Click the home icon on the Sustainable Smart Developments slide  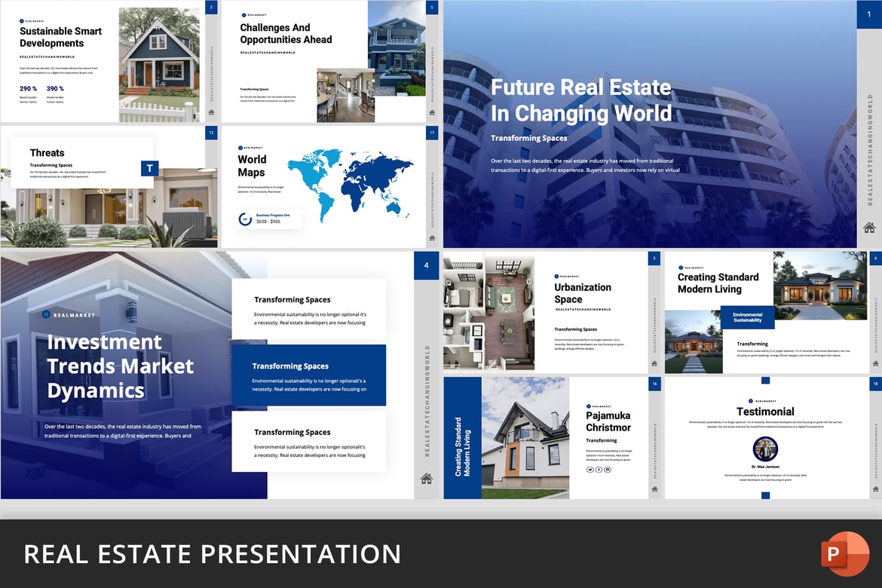click(x=212, y=112)
